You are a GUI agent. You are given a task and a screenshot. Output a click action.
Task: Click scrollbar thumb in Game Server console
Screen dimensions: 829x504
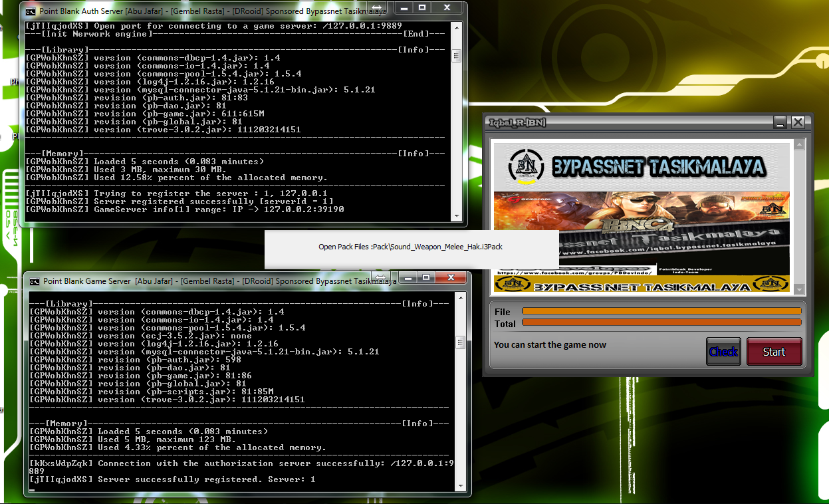pyautogui.click(x=460, y=342)
